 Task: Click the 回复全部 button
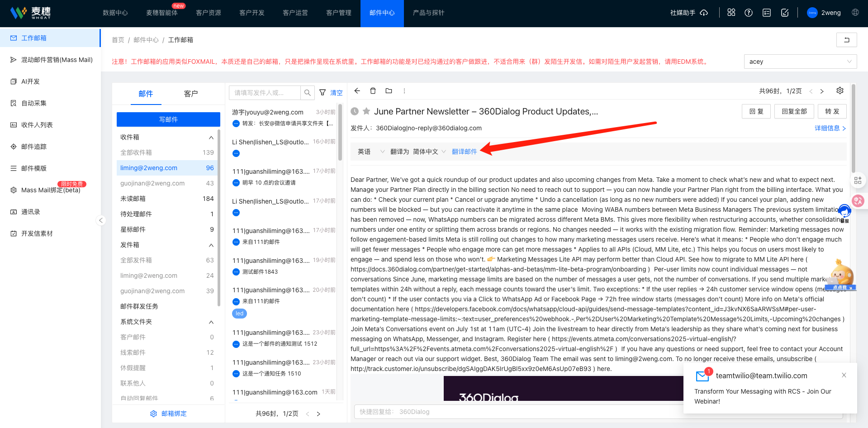pos(794,111)
